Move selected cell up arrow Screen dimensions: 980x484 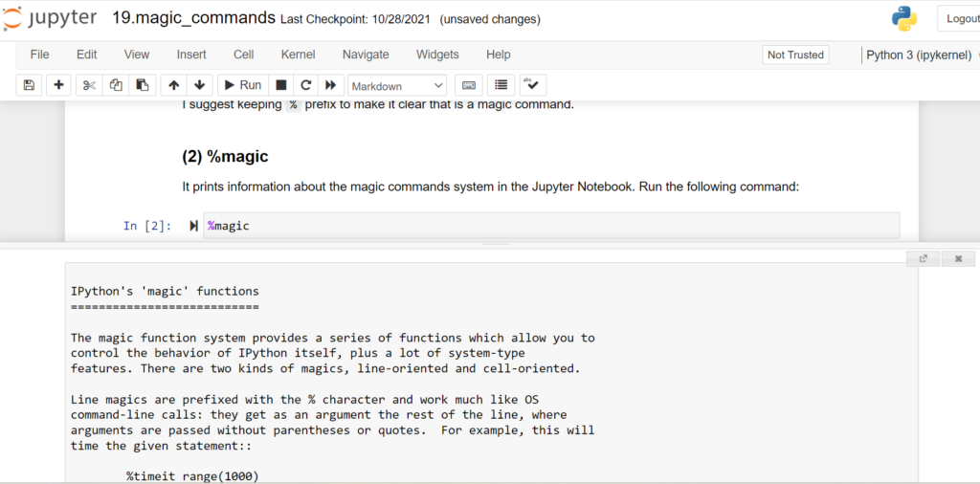pos(174,85)
